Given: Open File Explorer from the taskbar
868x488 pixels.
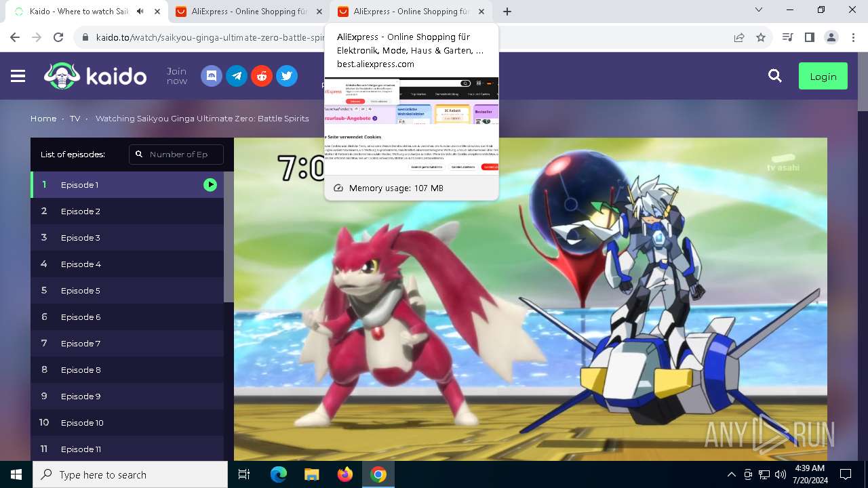Looking at the screenshot, I should (311, 474).
